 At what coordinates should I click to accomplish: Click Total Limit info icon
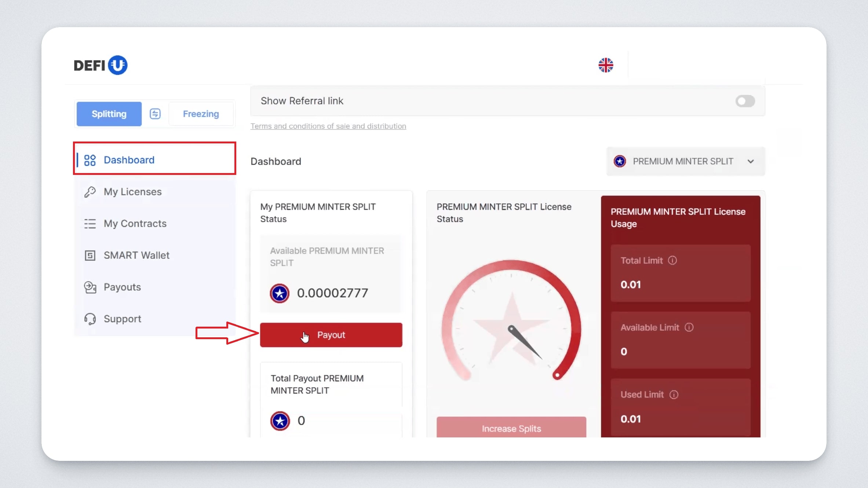click(x=672, y=260)
